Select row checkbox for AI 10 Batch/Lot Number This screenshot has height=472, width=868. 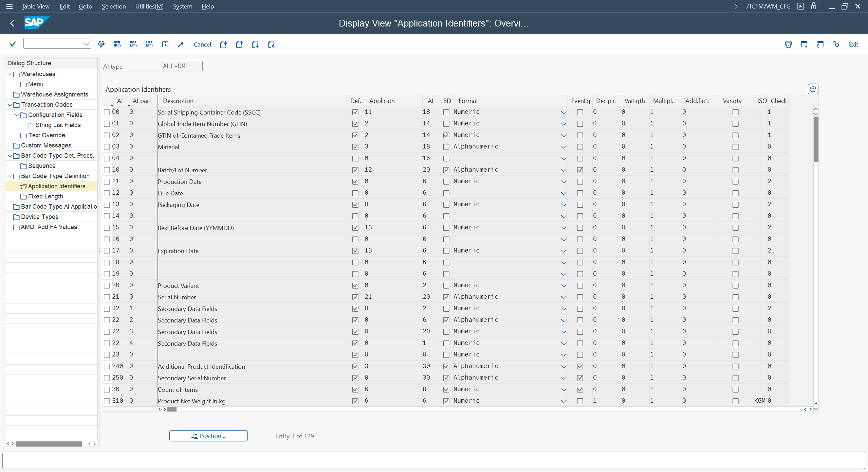107,170
